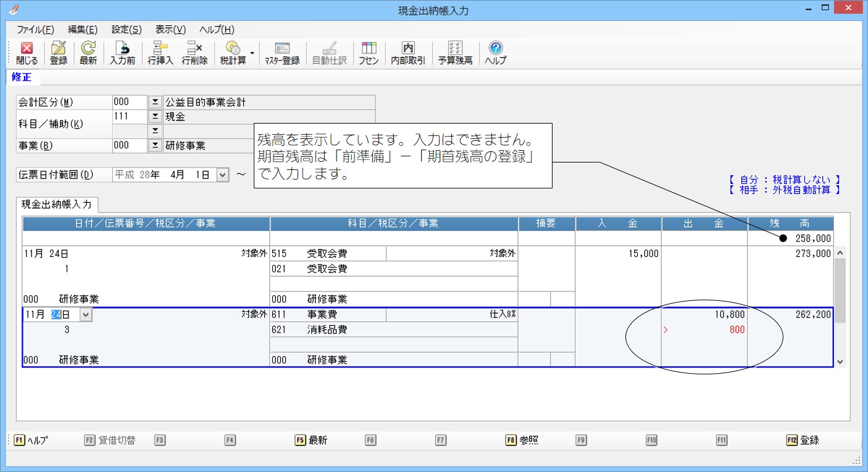
Task: Expand the 税計算 dropdown arrow
Action: (252, 53)
